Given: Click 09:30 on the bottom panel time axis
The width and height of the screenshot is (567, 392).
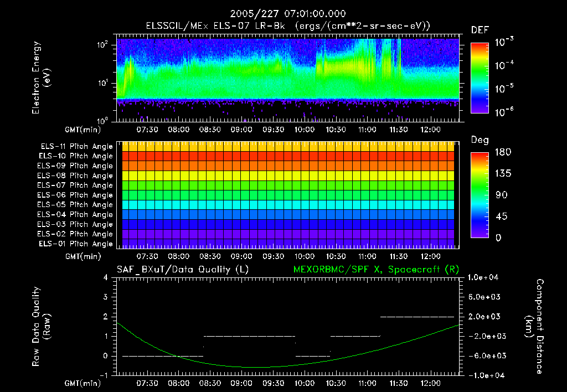Looking at the screenshot, I should click(x=273, y=383).
